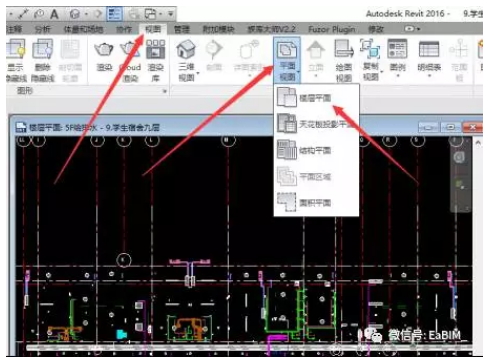This screenshot has height=361, width=494.
Task: Click the Tag by Category quick access icon
Action: pos(39,14)
